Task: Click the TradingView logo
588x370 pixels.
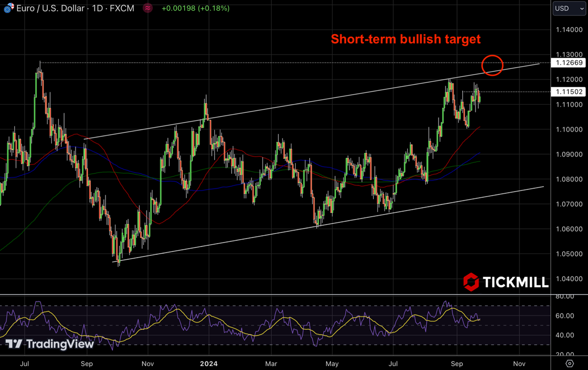Action: tap(49, 344)
